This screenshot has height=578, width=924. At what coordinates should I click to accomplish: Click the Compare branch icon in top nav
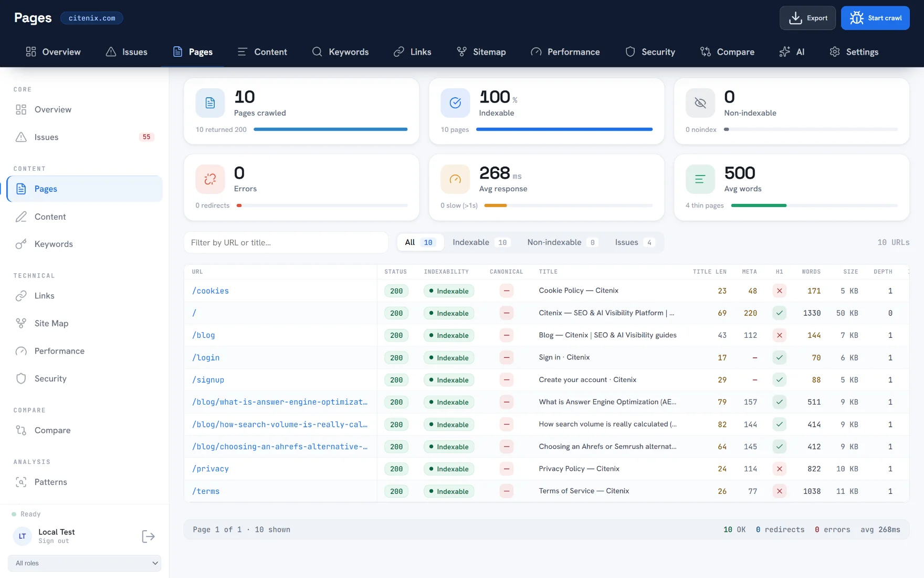(x=706, y=51)
